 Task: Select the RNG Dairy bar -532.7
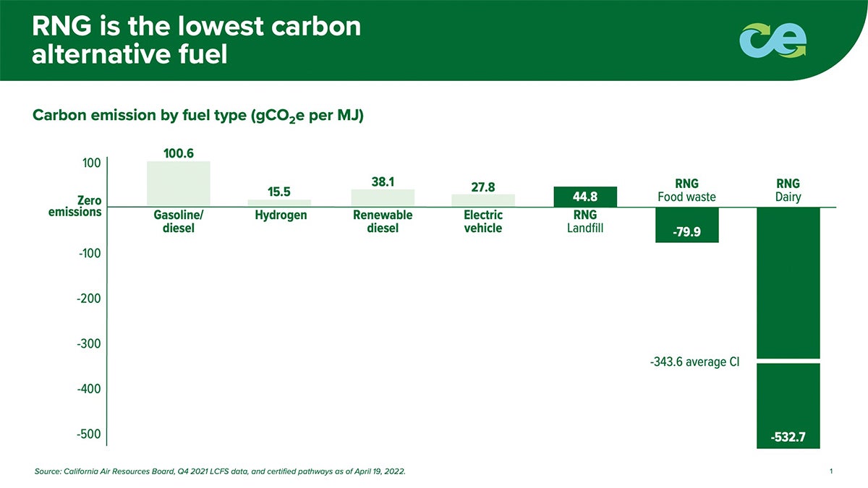pyautogui.click(x=788, y=328)
